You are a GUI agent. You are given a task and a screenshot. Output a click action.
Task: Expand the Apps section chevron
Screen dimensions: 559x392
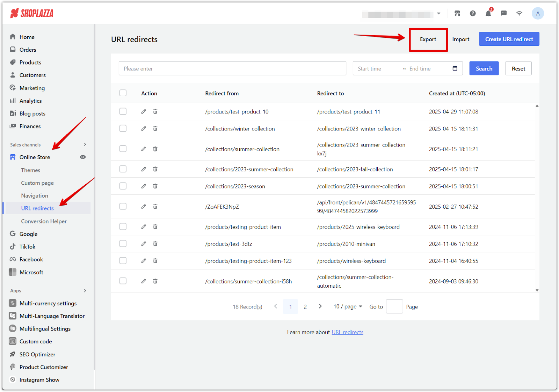(x=85, y=290)
